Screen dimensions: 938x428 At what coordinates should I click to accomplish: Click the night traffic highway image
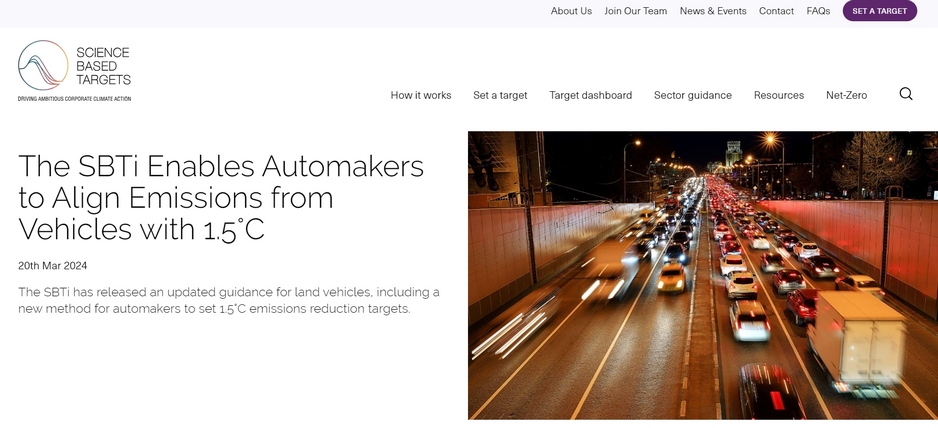coord(703,275)
